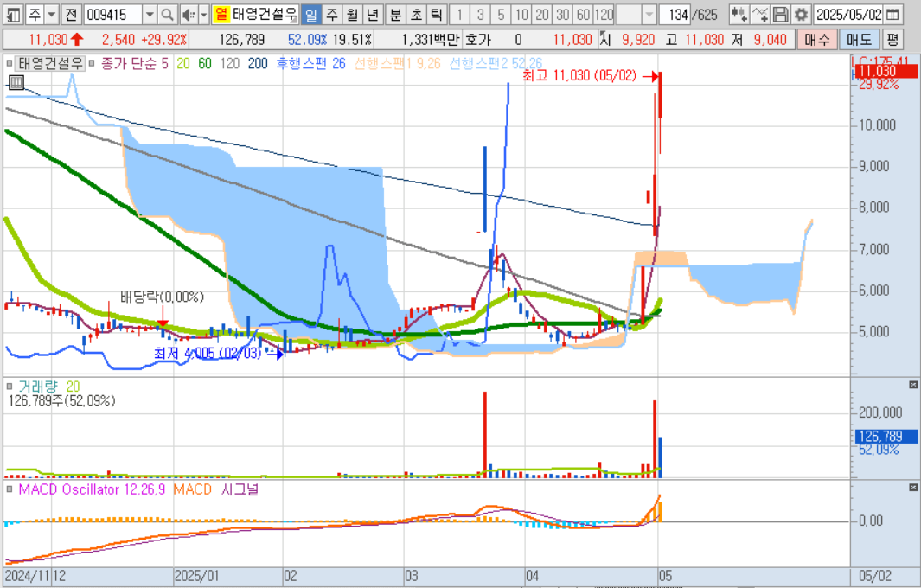Click the grid table icon on chart
921x588 pixels.
coord(16,82)
